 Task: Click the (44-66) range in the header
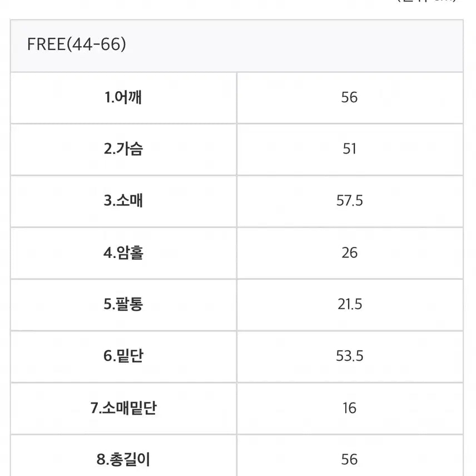(97, 45)
